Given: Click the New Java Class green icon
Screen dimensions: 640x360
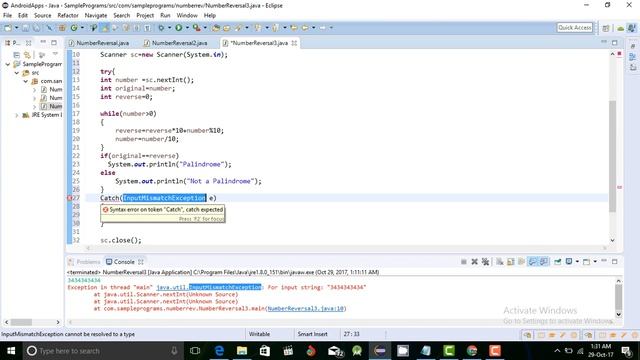Looking at the screenshot, I should (x=74, y=28).
